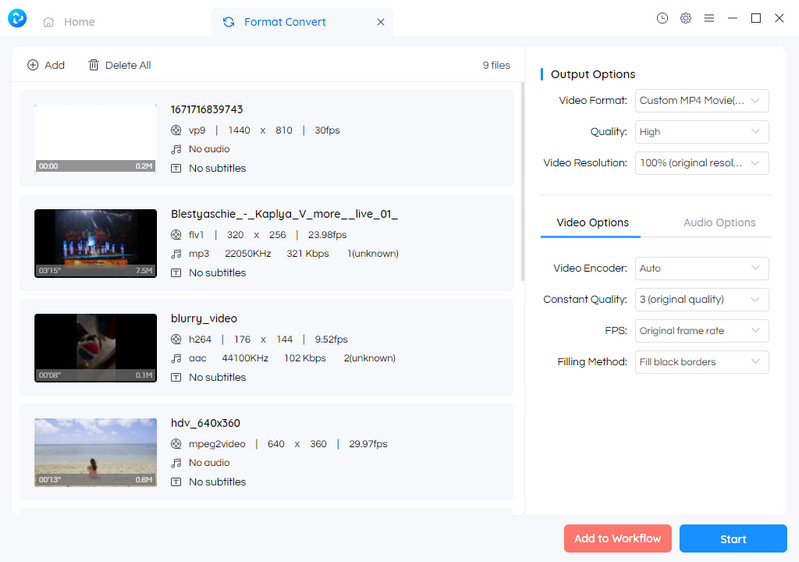
Task: Click the Delete All button
Action: (120, 65)
